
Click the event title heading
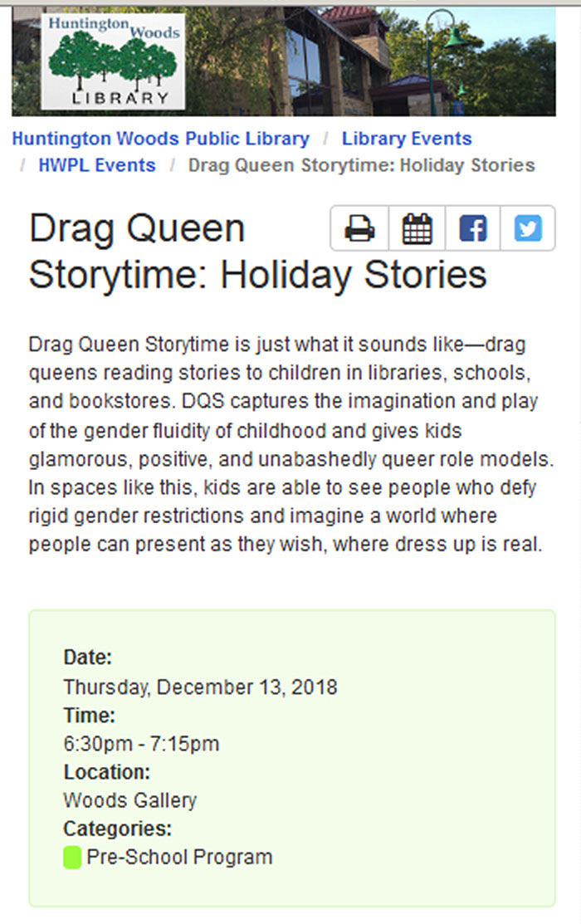click(257, 252)
